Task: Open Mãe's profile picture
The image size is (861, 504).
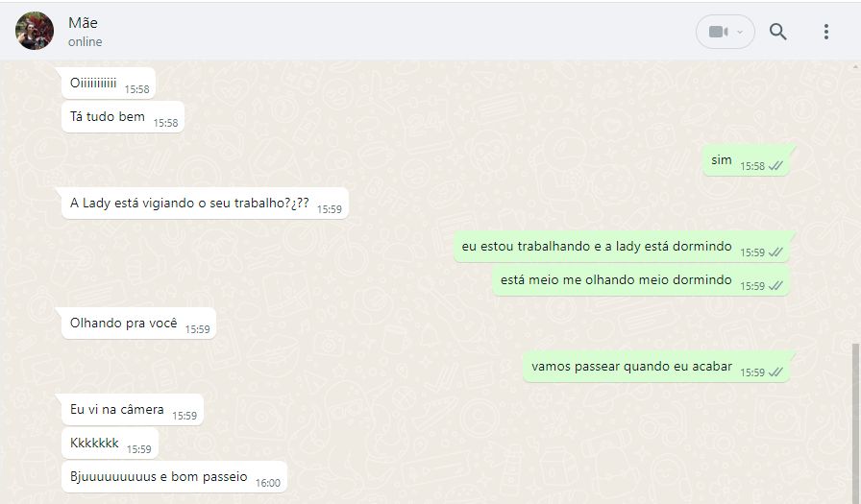Action: click(35, 31)
